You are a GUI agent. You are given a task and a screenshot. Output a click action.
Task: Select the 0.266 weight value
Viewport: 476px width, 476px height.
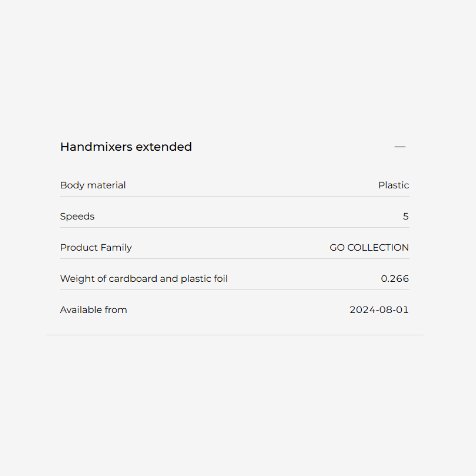[395, 279]
